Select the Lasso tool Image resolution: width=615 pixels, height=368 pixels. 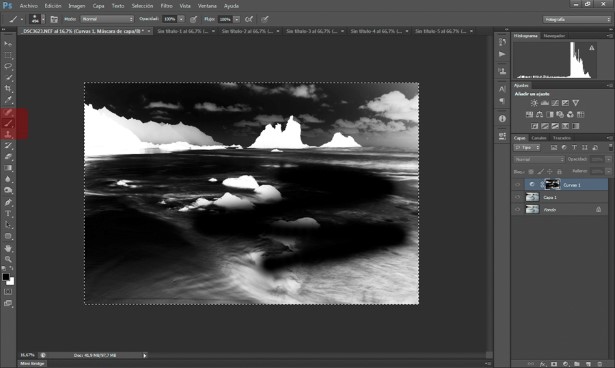[8, 66]
